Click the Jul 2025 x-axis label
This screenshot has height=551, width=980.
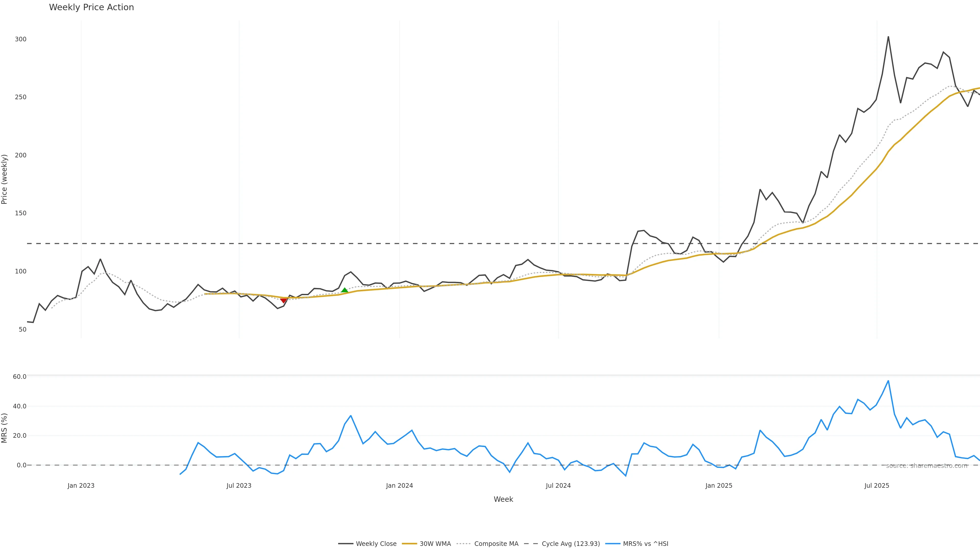click(877, 486)
